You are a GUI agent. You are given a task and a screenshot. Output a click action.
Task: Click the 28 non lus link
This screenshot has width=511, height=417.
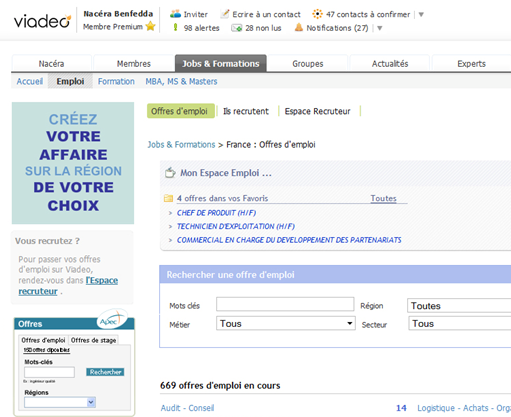tap(263, 28)
